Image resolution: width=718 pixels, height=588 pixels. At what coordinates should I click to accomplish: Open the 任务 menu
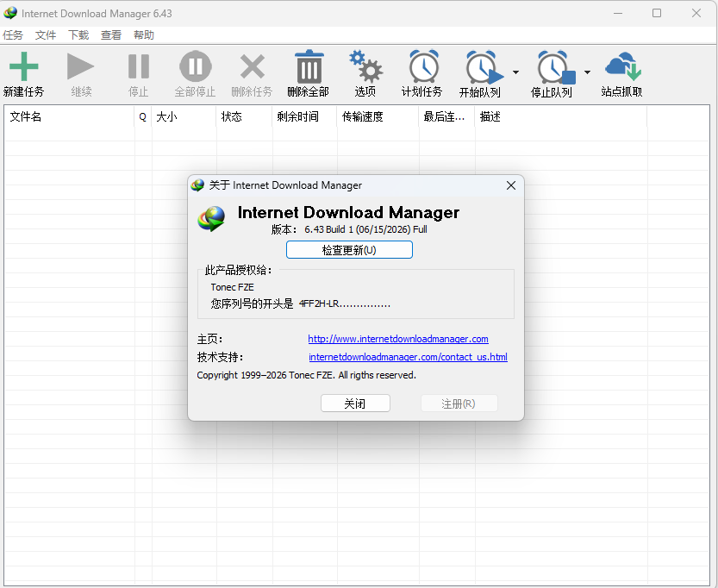(13, 34)
